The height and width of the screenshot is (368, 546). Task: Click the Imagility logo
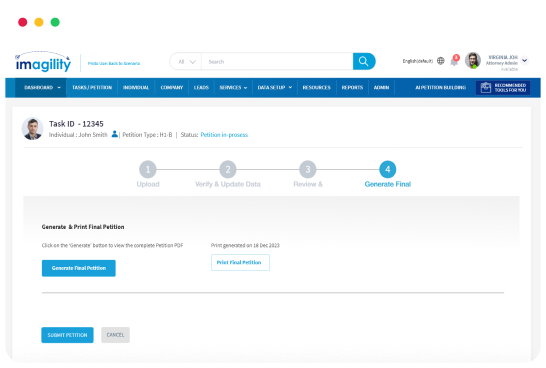point(42,62)
